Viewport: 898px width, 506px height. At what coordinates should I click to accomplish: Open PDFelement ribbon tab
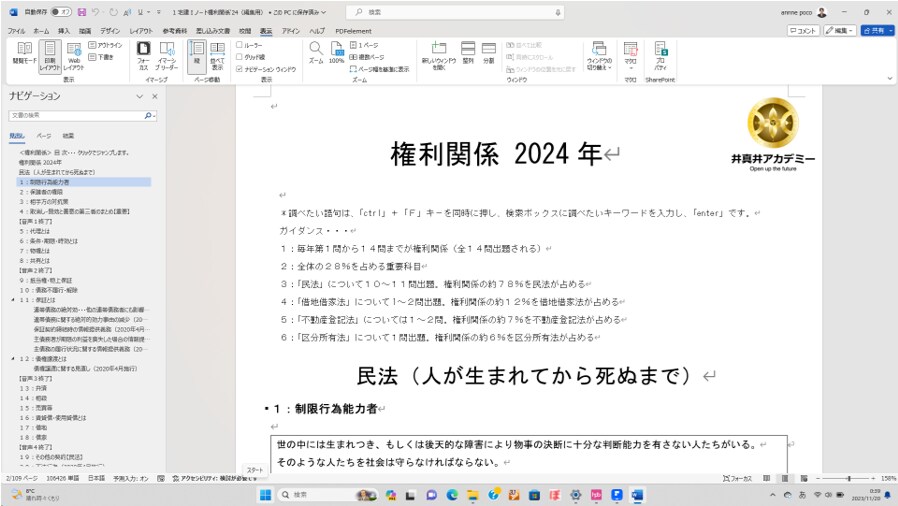pos(353,31)
